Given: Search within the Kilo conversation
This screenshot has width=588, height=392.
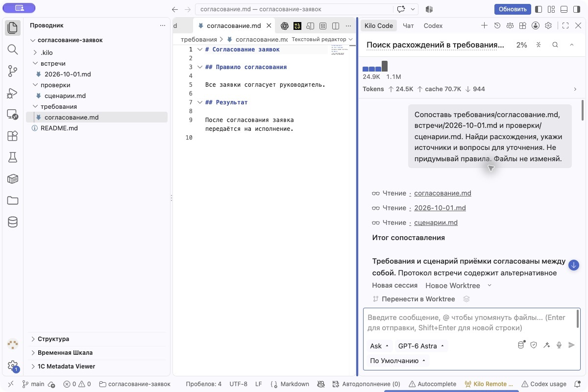Looking at the screenshot, I should 555,45.
